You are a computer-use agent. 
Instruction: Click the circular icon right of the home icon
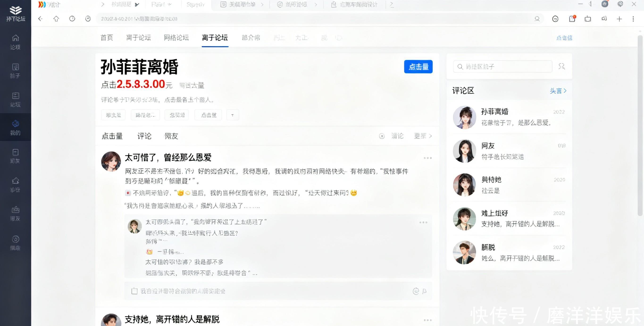72,19
